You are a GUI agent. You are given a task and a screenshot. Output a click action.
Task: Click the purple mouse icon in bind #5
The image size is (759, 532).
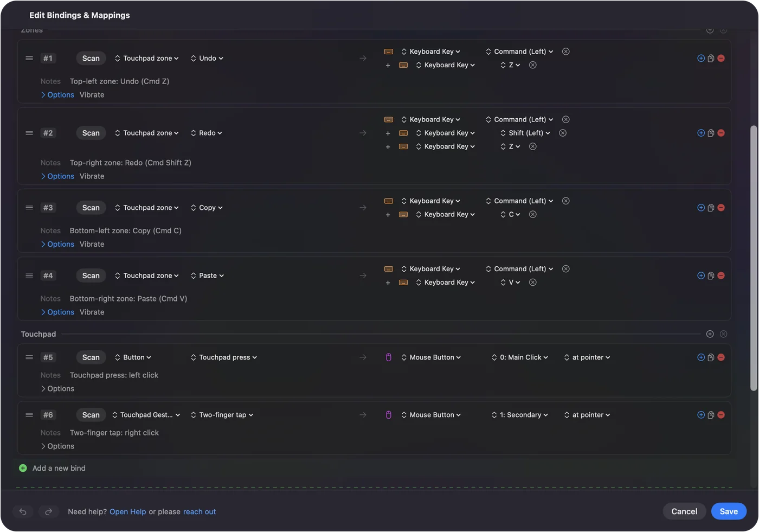pyautogui.click(x=389, y=357)
